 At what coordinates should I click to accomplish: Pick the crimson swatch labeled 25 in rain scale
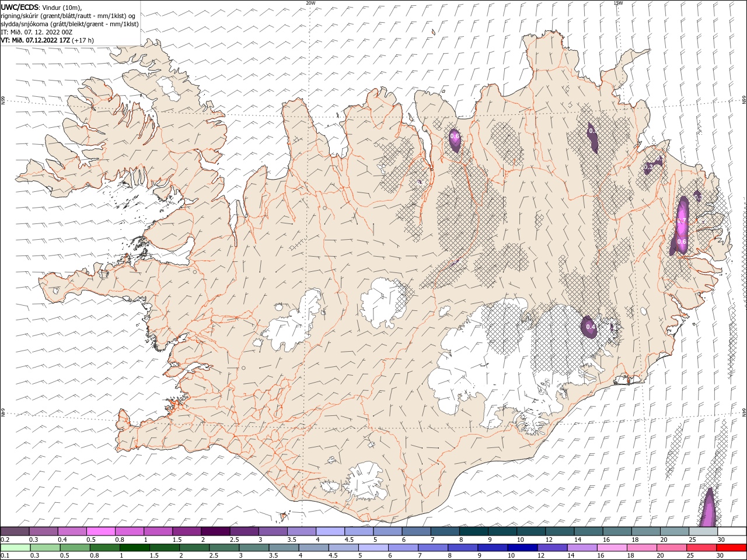pos(701,547)
